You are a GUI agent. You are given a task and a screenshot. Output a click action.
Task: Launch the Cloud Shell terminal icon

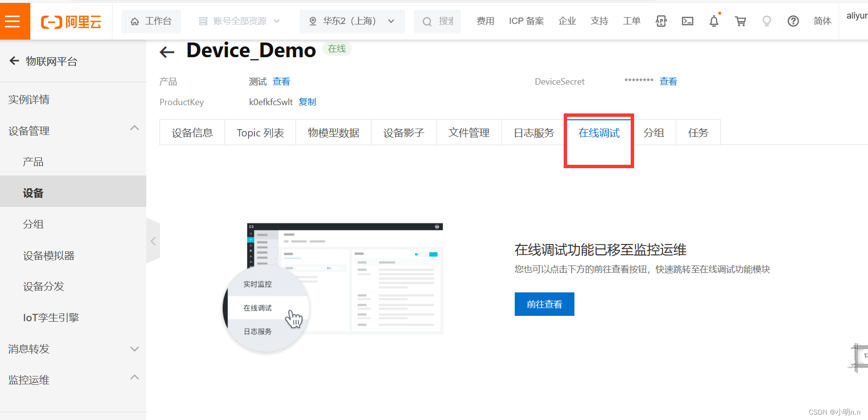(x=687, y=21)
